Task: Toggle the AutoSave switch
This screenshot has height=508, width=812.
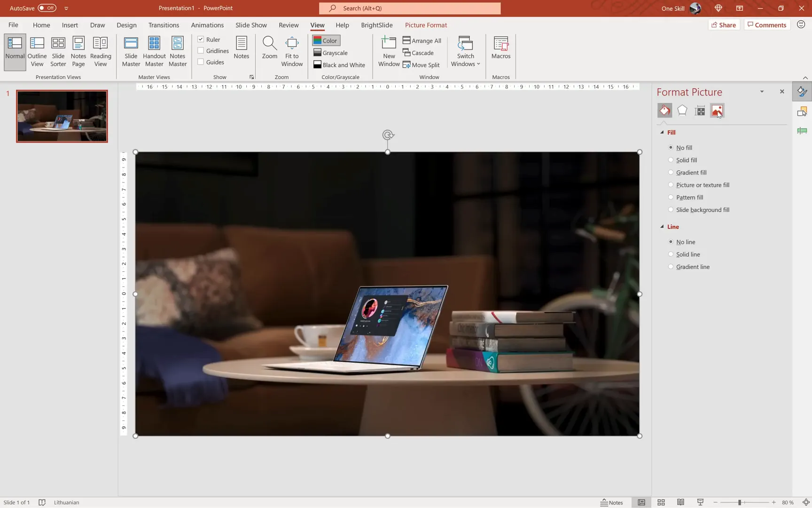Action: [x=47, y=8]
